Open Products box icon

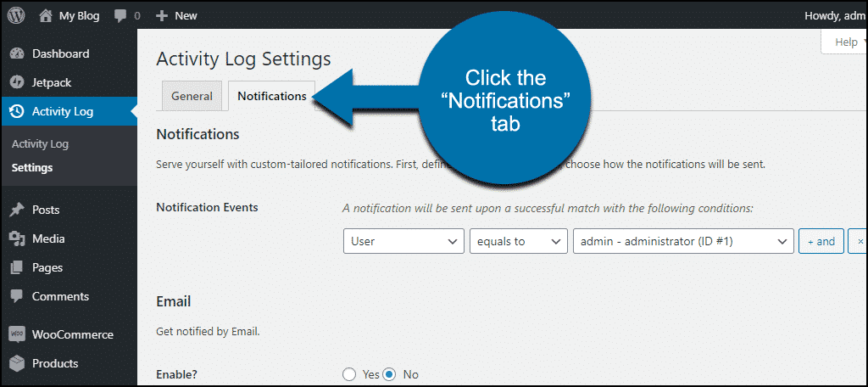[x=17, y=364]
